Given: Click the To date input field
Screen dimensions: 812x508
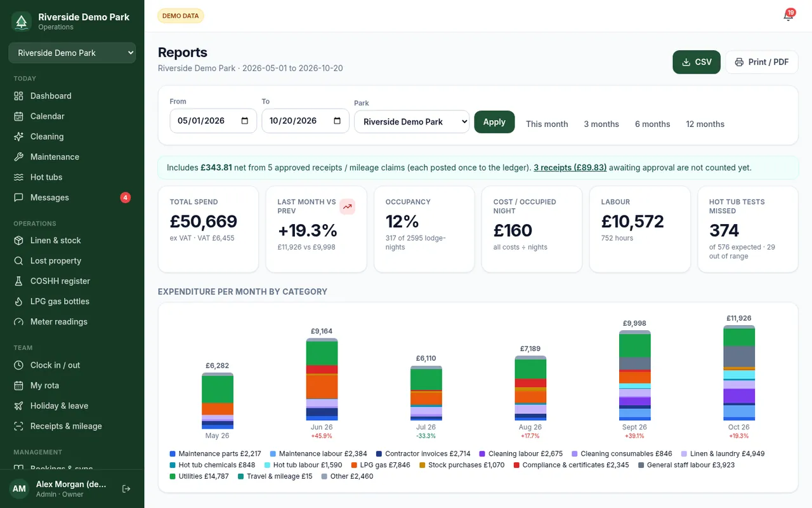Looking at the screenshot, I should [x=305, y=121].
